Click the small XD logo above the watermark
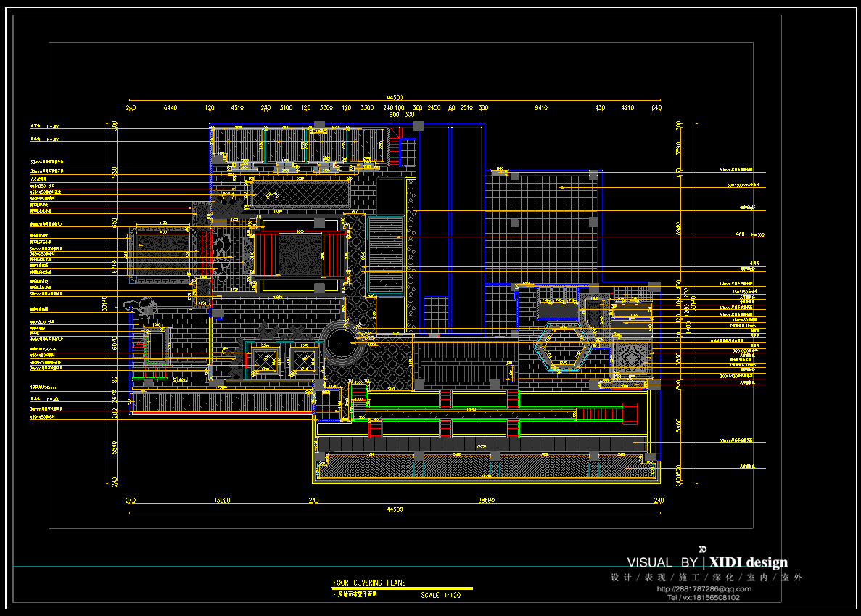The image size is (861, 616). coord(702,549)
